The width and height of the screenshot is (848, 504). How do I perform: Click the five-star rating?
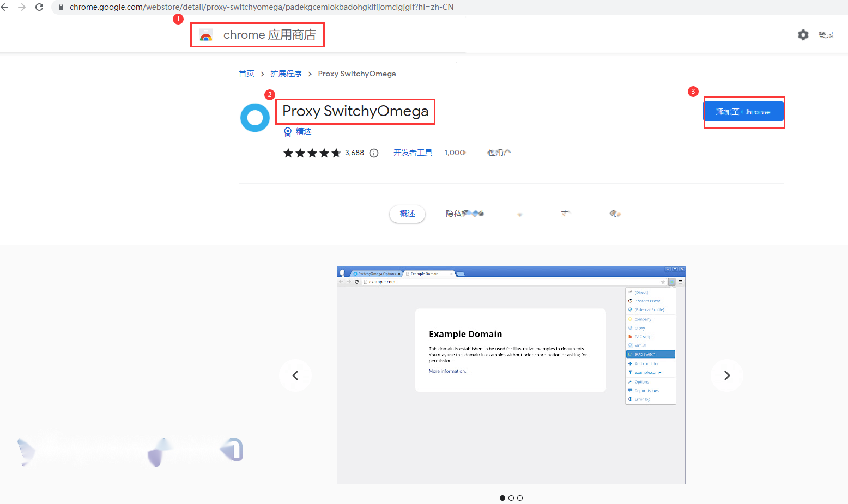click(312, 153)
